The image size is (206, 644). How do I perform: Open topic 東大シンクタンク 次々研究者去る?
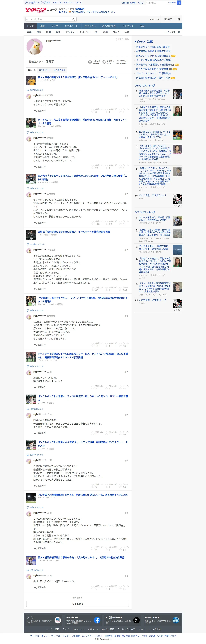pyautogui.click(x=153, y=56)
